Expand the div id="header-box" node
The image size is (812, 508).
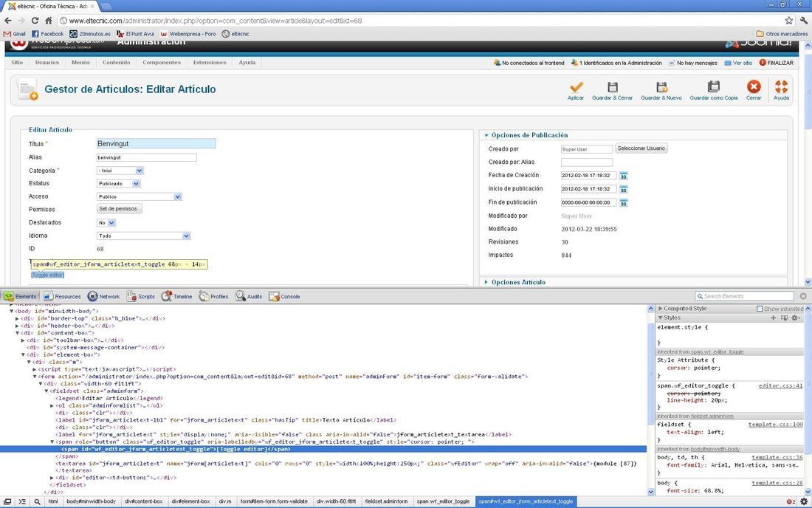tap(17, 326)
